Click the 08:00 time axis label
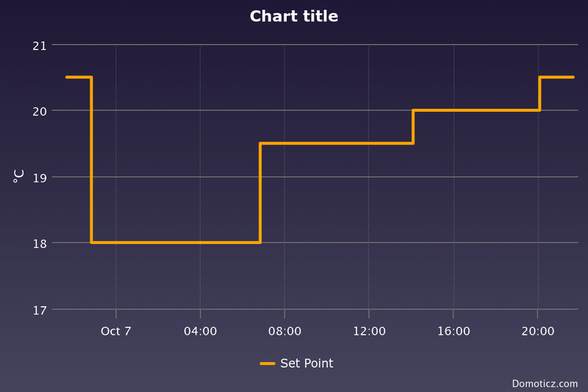Image resolution: width=588 pixels, height=392 pixels. point(284,332)
